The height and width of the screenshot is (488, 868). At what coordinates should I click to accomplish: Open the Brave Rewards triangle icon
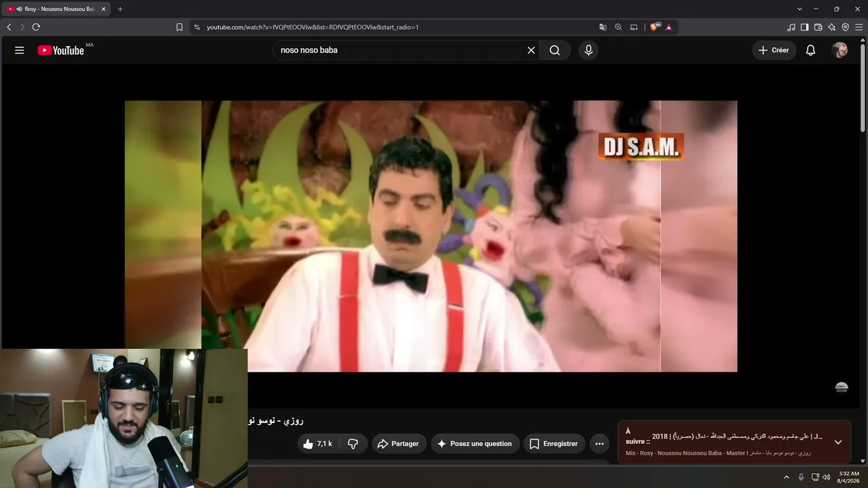pos(669,27)
